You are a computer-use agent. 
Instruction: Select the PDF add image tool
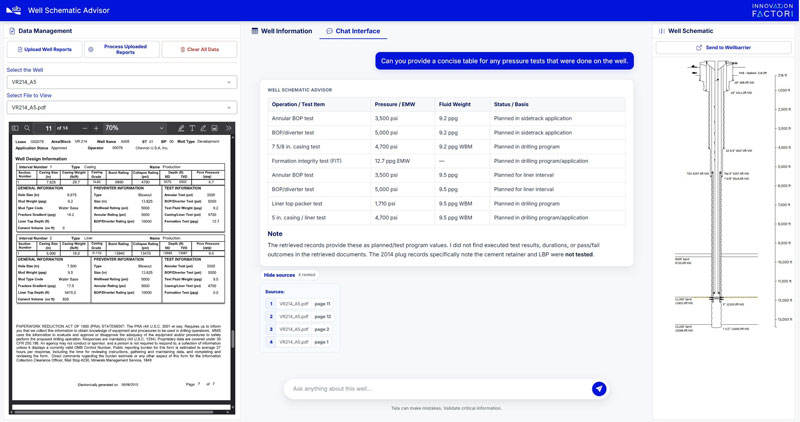(x=214, y=128)
